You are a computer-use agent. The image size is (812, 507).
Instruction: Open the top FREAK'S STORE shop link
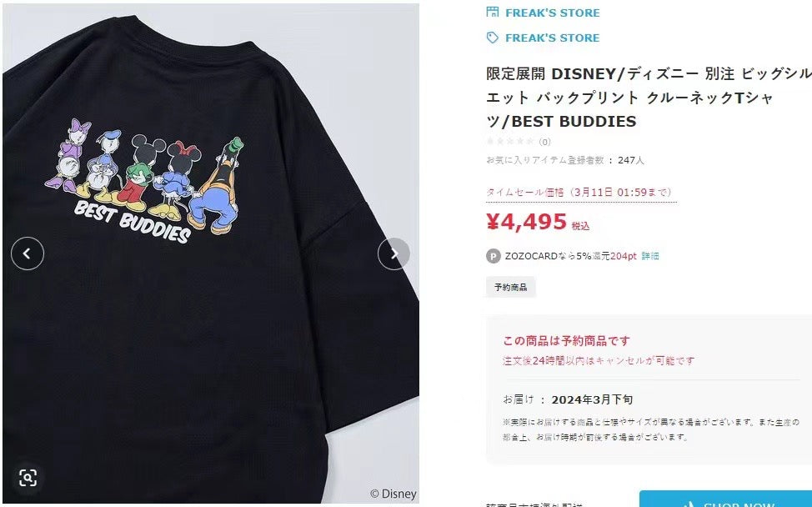pyautogui.click(x=553, y=13)
